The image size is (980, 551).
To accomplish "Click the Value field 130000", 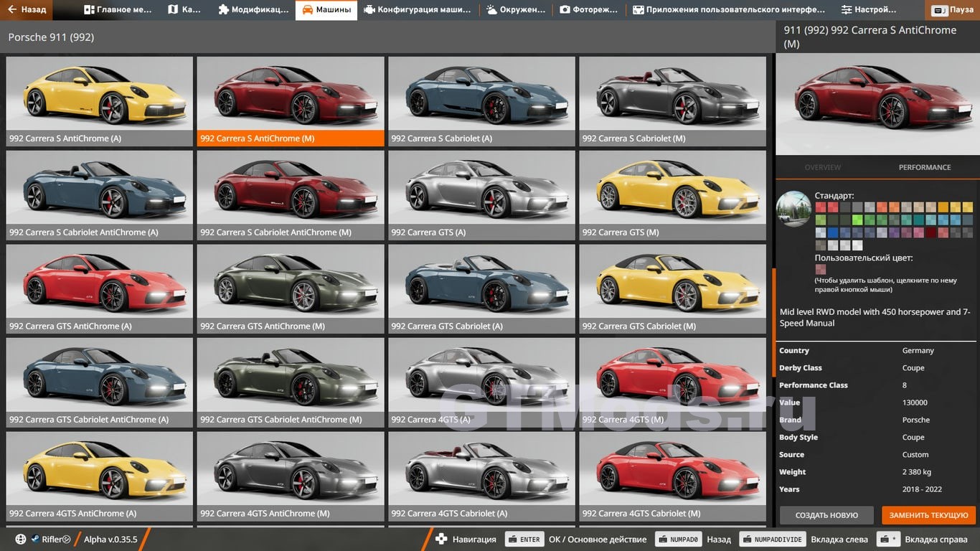I will 915,402.
